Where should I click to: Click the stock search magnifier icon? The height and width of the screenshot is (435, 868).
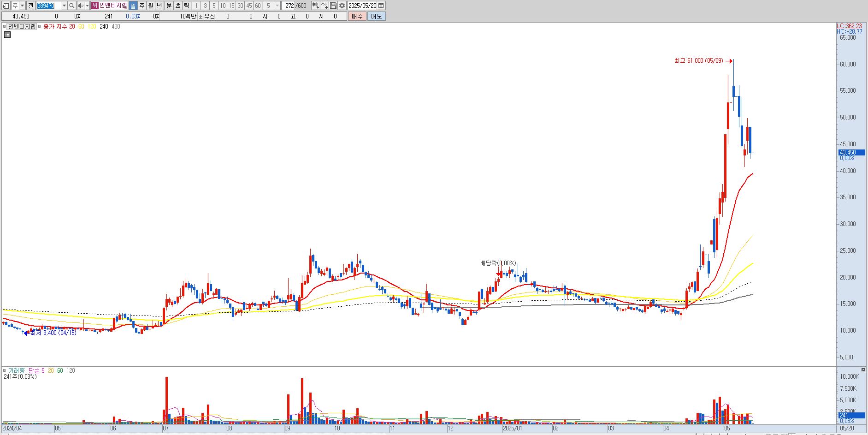[72, 6]
